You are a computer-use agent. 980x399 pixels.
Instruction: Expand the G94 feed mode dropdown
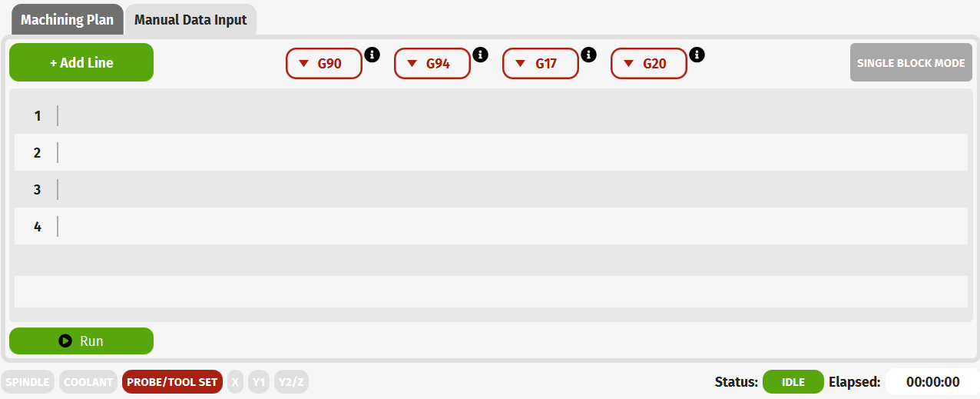432,64
